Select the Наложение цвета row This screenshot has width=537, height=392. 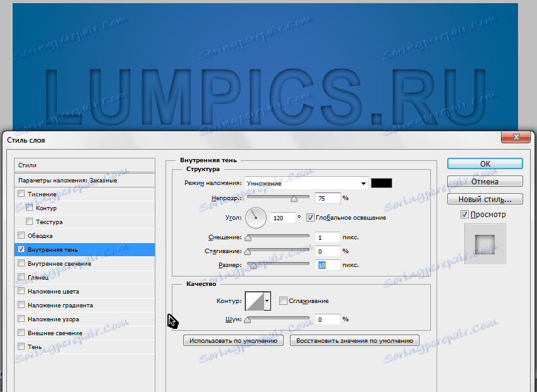(x=85, y=291)
